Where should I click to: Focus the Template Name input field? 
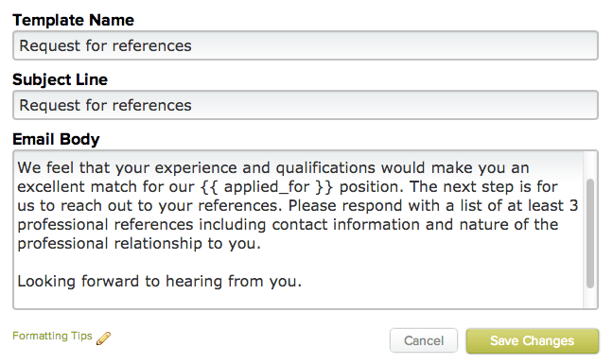click(x=306, y=45)
